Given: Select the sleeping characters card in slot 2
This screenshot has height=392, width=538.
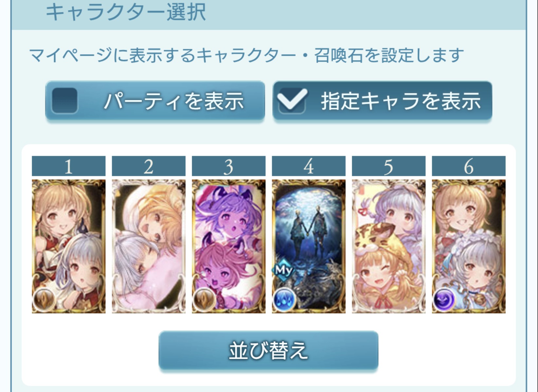Looking at the screenshot, I should (x=149, y=246).
